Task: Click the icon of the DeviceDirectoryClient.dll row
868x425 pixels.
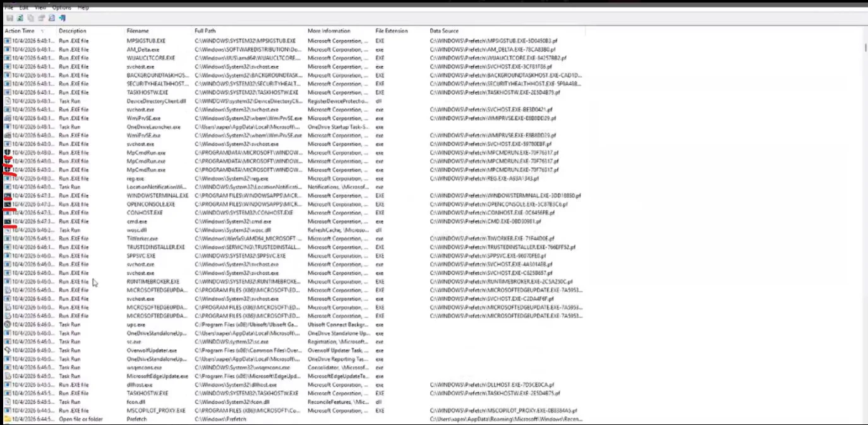Action: 7,101
